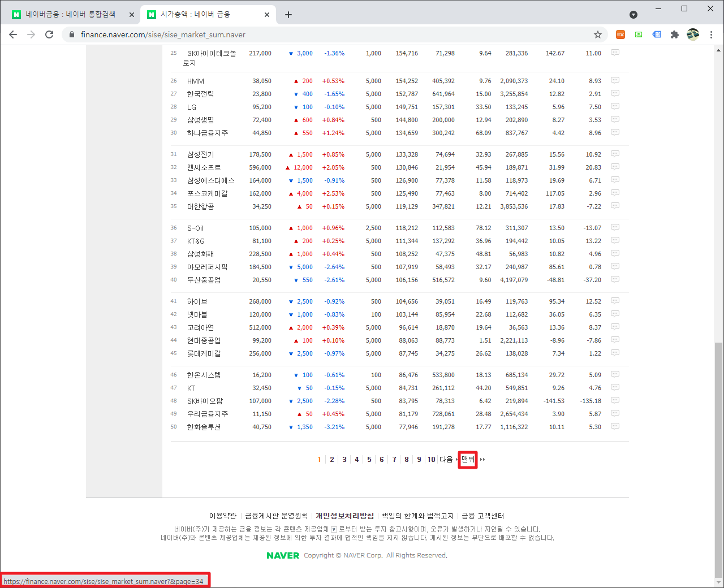Open discussion board icon for 엔씨소프트 row

[615, 167]
